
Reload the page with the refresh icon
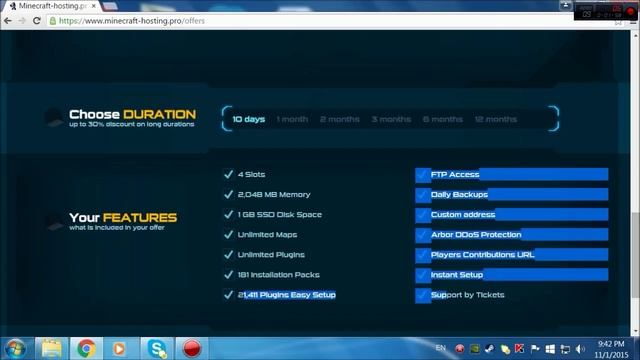coord(36,20)
